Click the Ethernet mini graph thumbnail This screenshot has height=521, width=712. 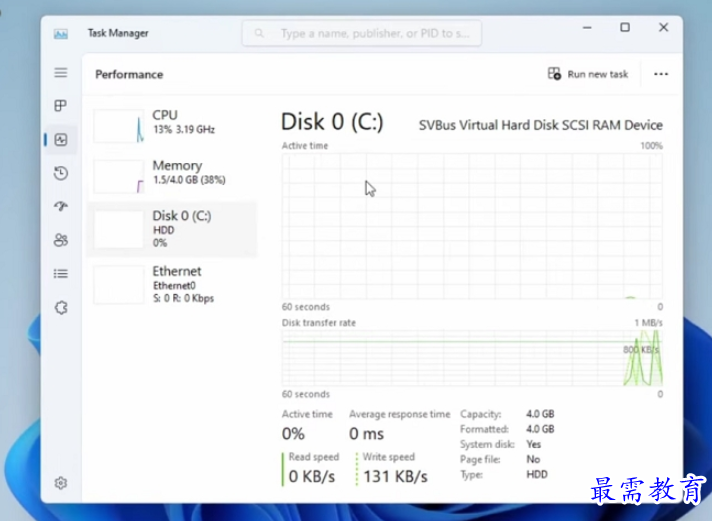[x=119, y=285]
